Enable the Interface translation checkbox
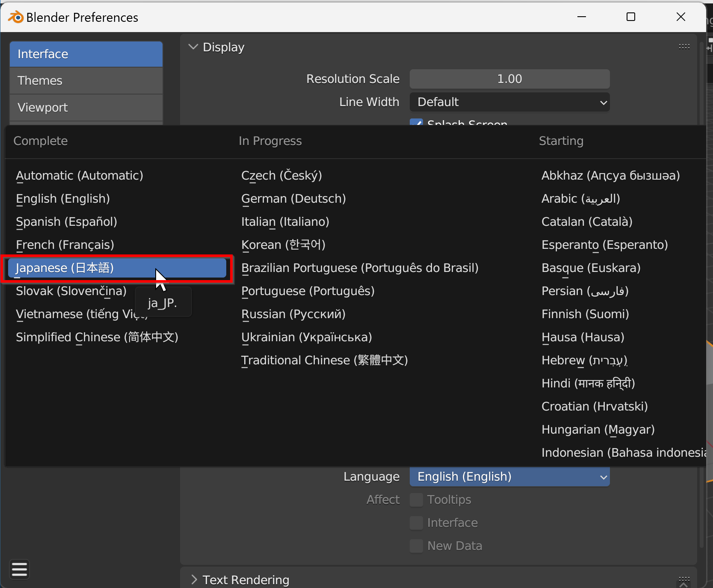The width and height of the screenshot is (713, 588). coord(416,523)
